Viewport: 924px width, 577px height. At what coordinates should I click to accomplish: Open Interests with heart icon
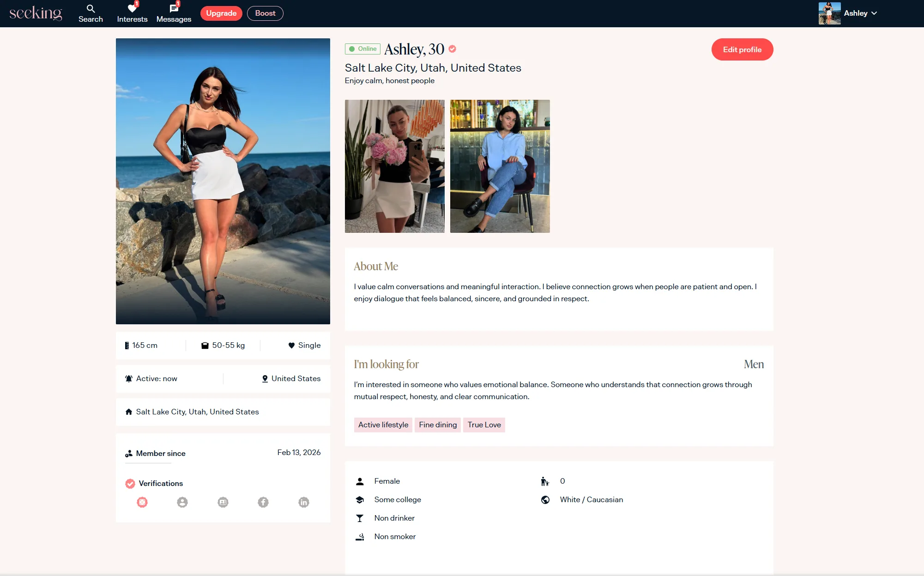pos(132,13)
